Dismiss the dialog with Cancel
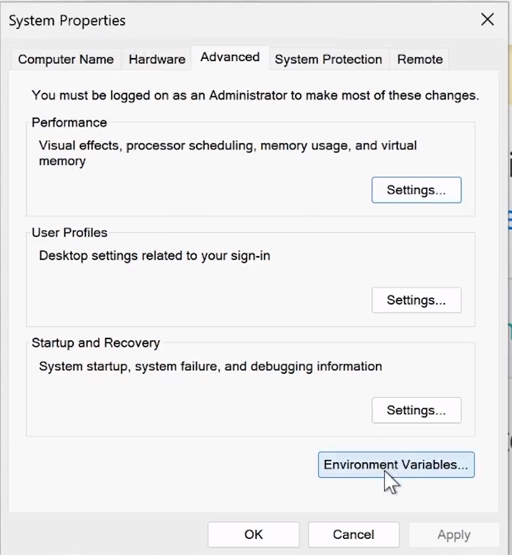The height and width of the screenshot is (555, 512). [353, 534]
